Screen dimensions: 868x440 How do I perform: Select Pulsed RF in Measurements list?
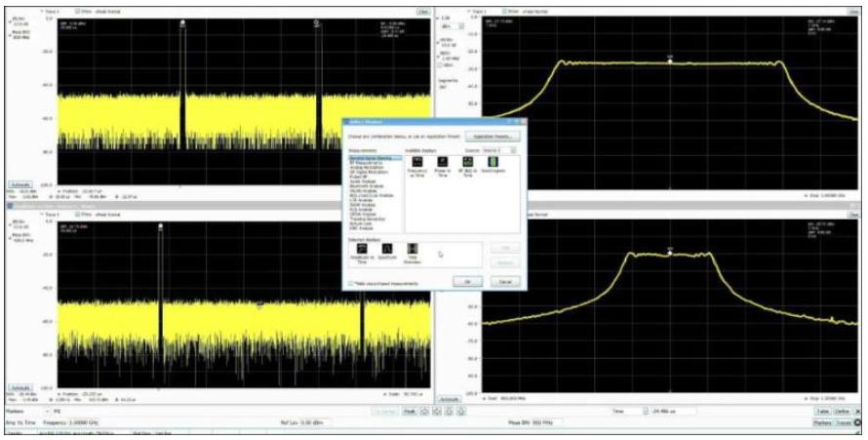(x=357, y=176)
